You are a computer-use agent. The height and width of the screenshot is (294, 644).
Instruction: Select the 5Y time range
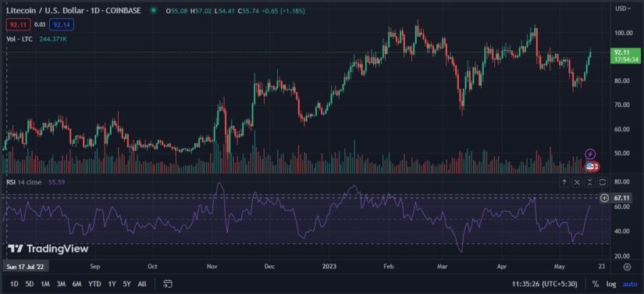(x=127, y=284)
